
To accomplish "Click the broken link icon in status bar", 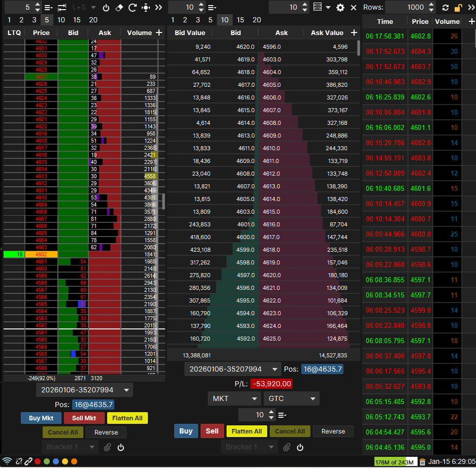I will point(19,461).
